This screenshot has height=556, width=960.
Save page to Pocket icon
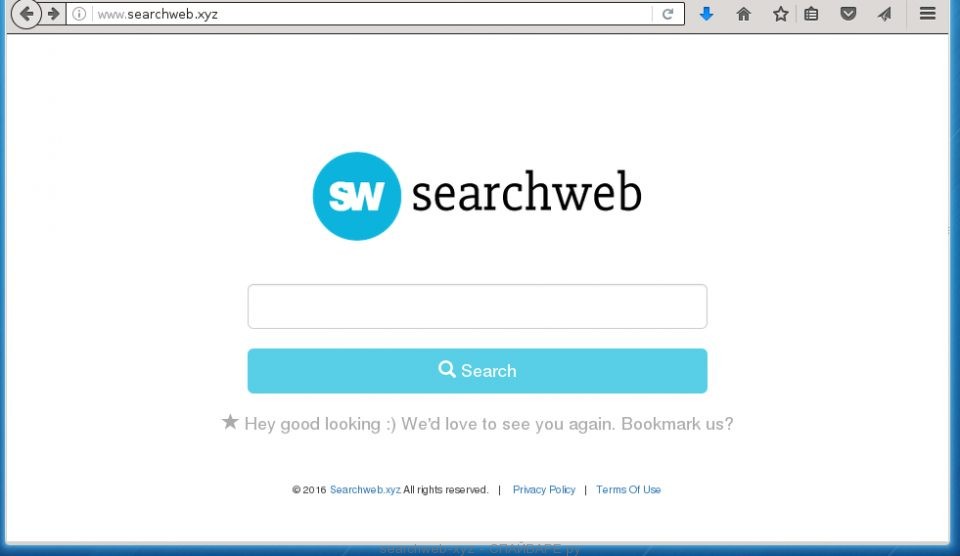(x=848, y=13)
